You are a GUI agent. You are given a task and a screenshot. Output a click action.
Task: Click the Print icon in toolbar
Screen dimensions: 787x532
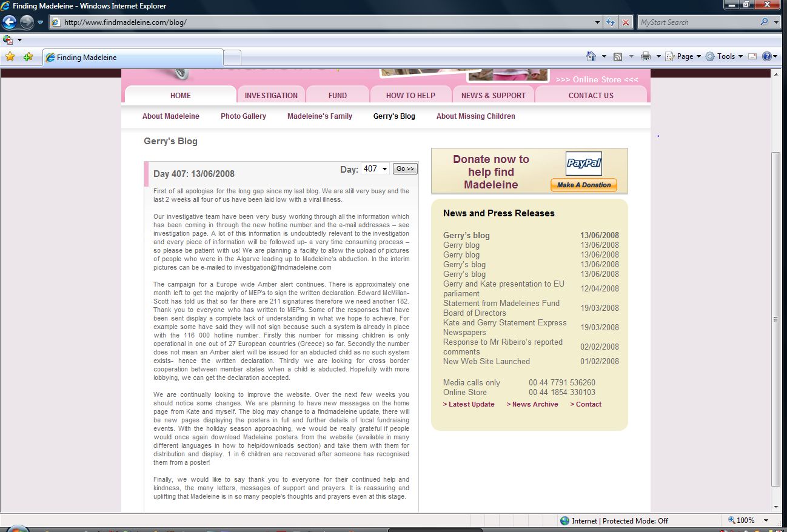pos(645,56)
